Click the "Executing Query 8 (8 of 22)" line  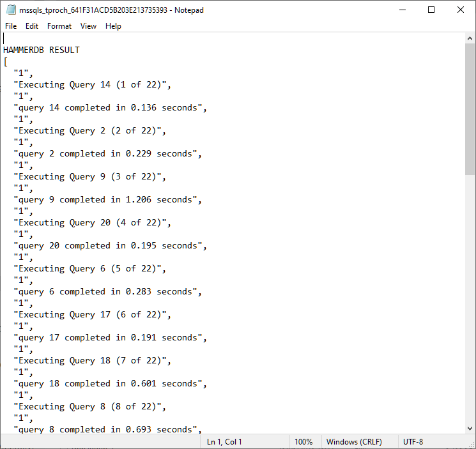tap(90, 406)
